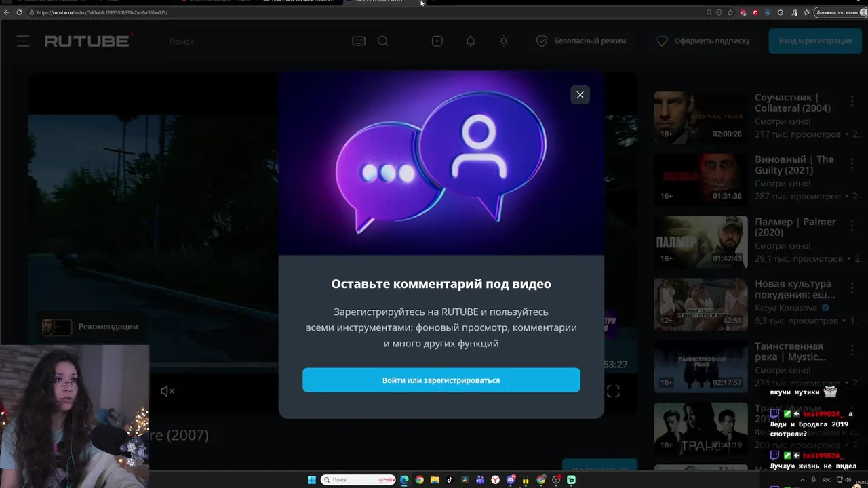Open Виновный | The Guilty (2021) title
The image size is (868, 488).
(x=794, y=165)
